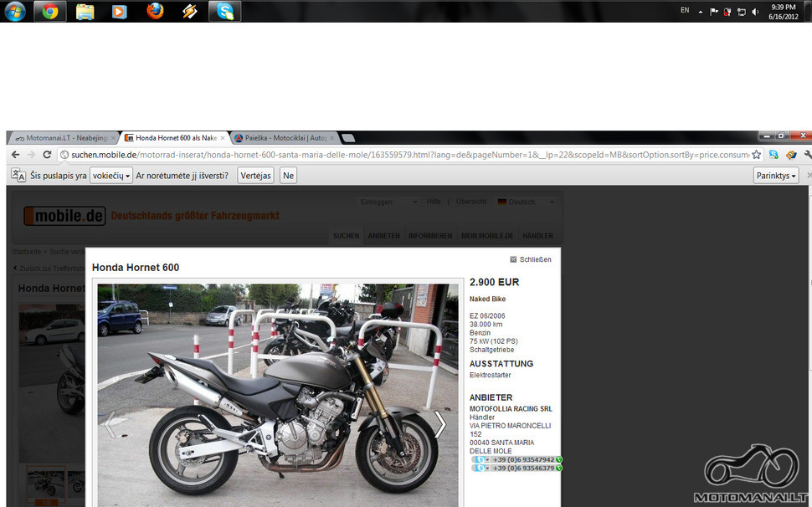Click the 2.900 EUR price text
This screenshot has width=812, height=507.
click(x=494, y=283)
